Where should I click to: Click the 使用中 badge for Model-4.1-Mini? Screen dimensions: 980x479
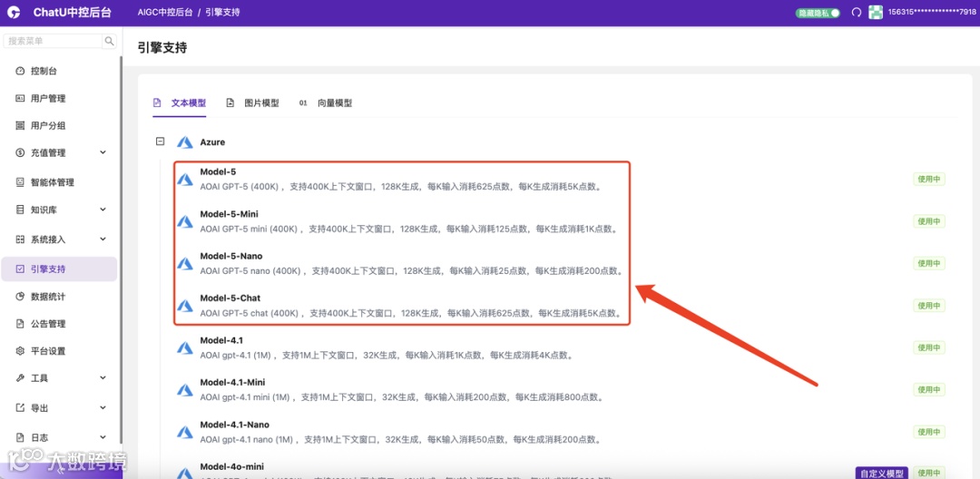point(929,390)
